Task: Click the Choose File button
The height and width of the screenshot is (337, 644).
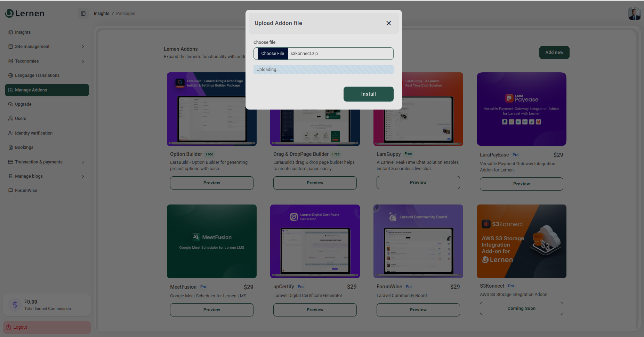Action: 272,54
